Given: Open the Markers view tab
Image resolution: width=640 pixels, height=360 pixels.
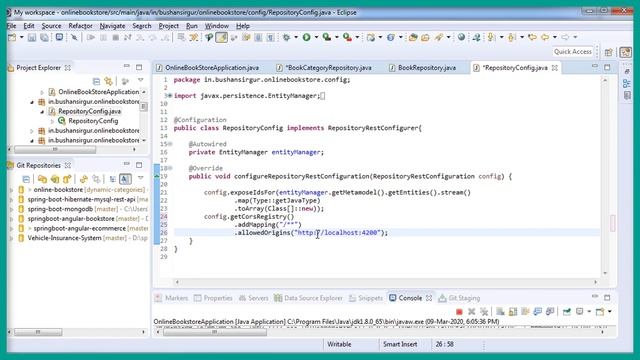Looking at the screenshot, I should 171,298.
